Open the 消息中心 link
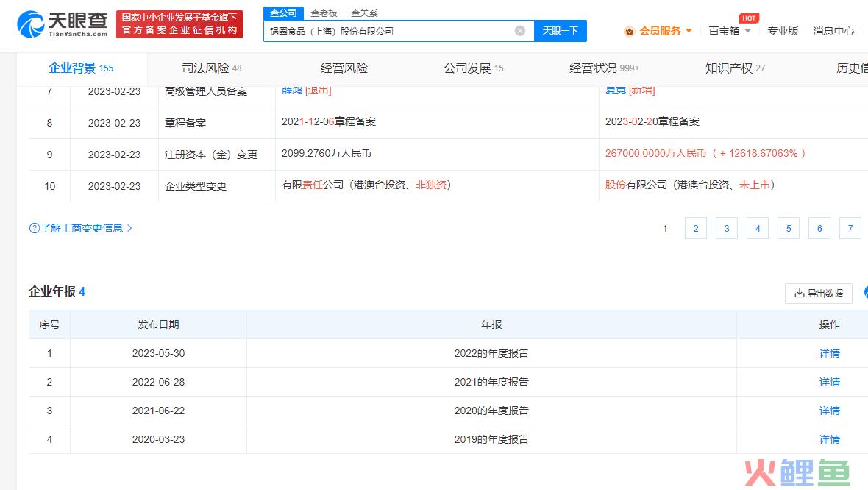The width and height of the screenshot is (868, 490). [833, 31]
